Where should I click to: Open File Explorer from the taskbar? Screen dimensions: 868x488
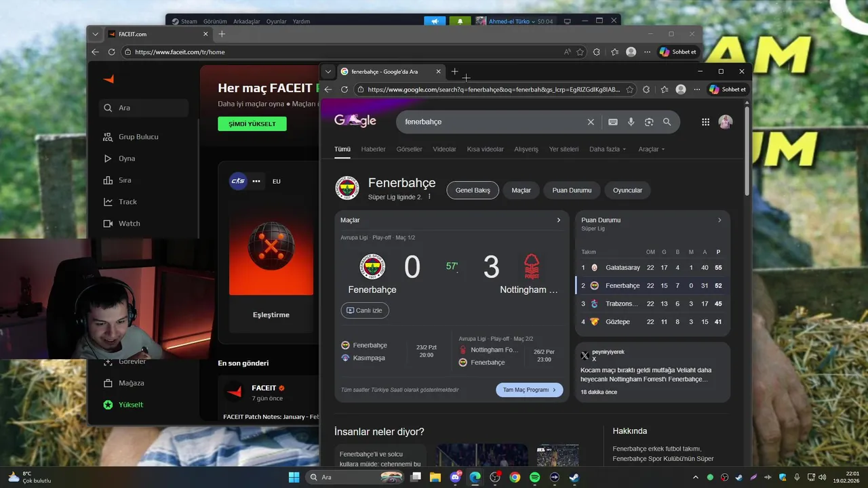click(x=435, y=477)
